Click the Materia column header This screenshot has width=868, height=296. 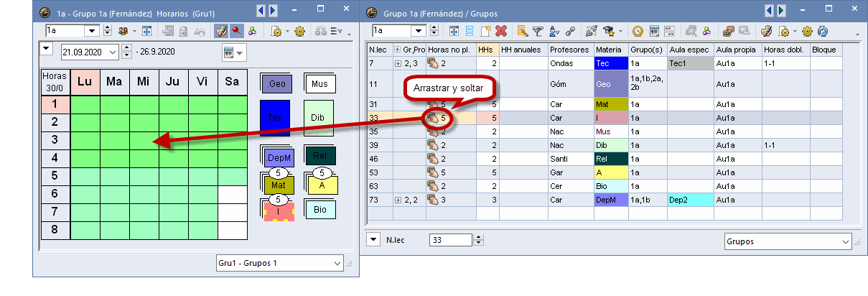click(x=611, y=50)
